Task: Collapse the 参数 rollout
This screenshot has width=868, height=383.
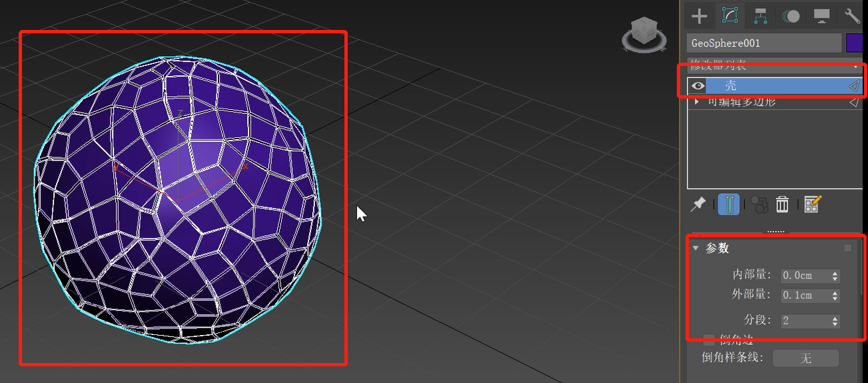Action: [x=695, y=248]
